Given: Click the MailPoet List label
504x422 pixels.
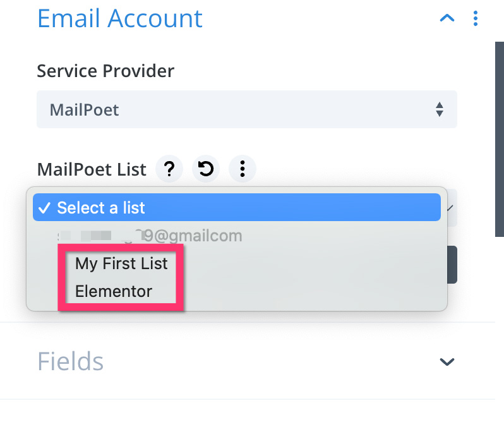Looking at the screenshot, I should click(x=92, y=169).
